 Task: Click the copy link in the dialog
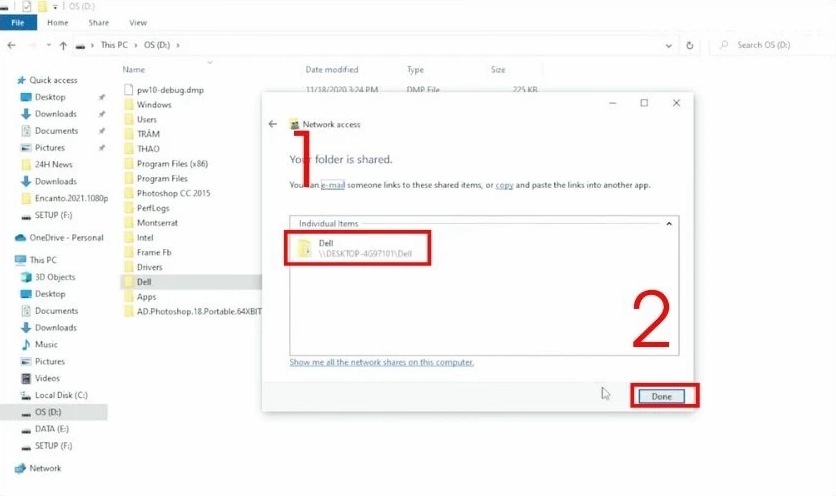pyautogui.click(x=504, y=185)
